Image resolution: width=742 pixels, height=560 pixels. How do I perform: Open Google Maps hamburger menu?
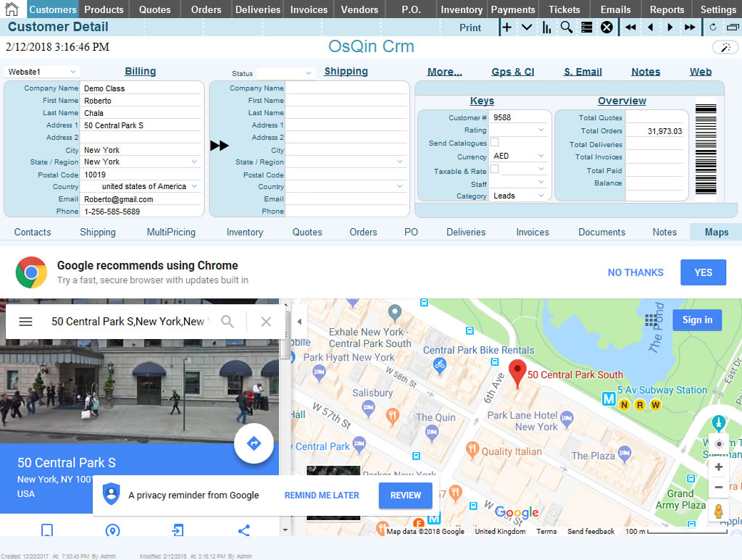tap(25, 322)
